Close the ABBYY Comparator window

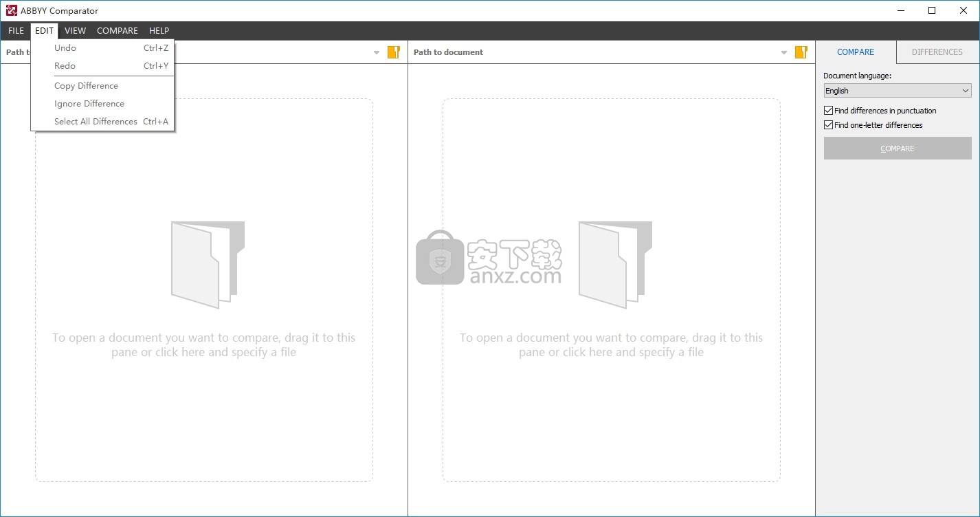[x=964, y=10]
